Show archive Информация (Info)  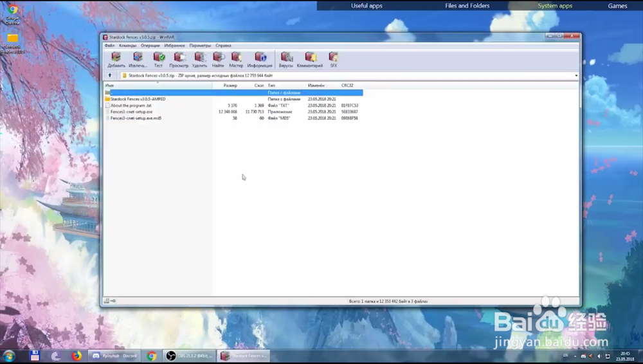click(260, 60)
